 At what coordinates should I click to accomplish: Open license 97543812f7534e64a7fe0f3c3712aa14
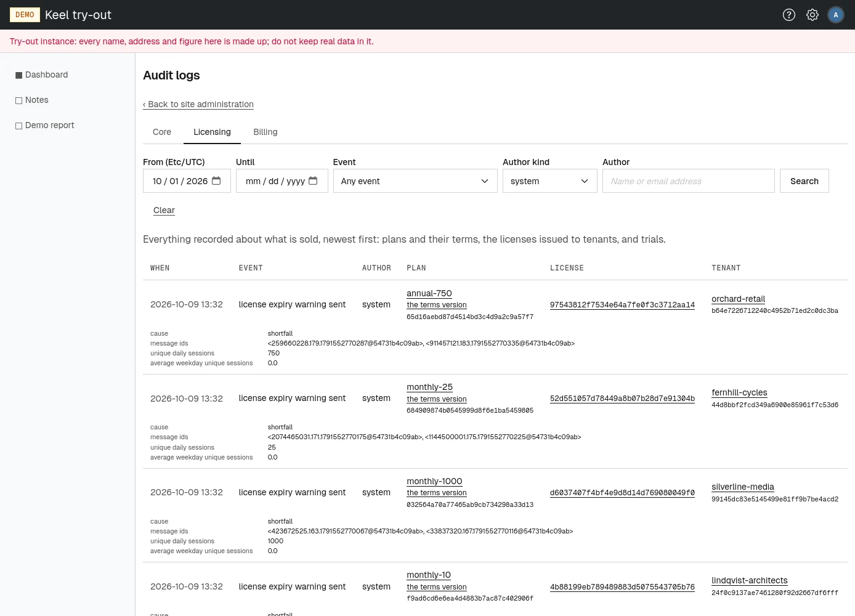(622, 305)
